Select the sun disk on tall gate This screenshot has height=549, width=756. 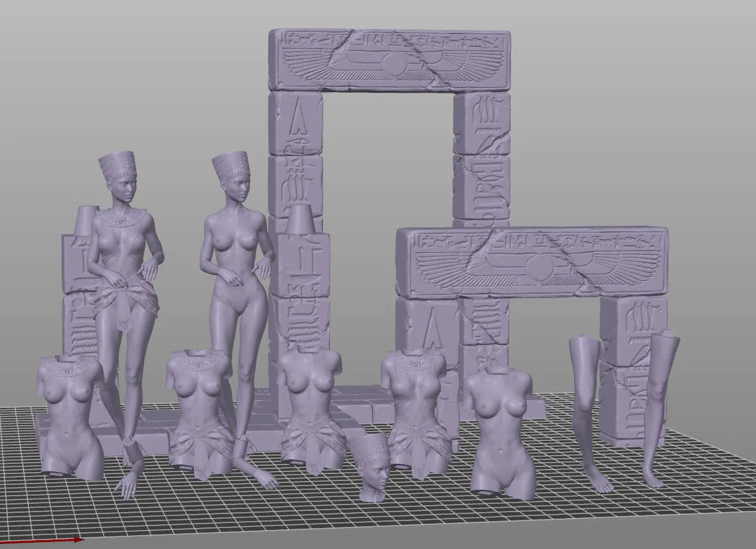pyautogui.click(x=394, y=65)
